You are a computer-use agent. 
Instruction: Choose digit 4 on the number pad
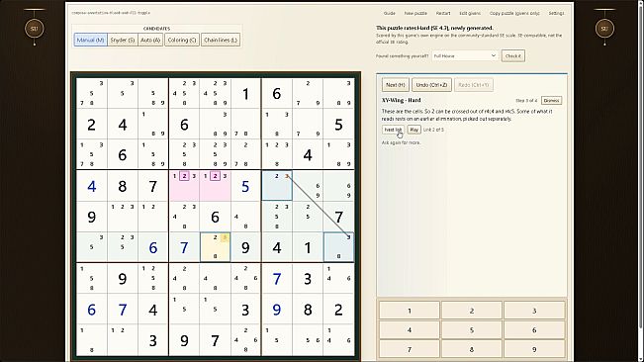click(410, 330)
